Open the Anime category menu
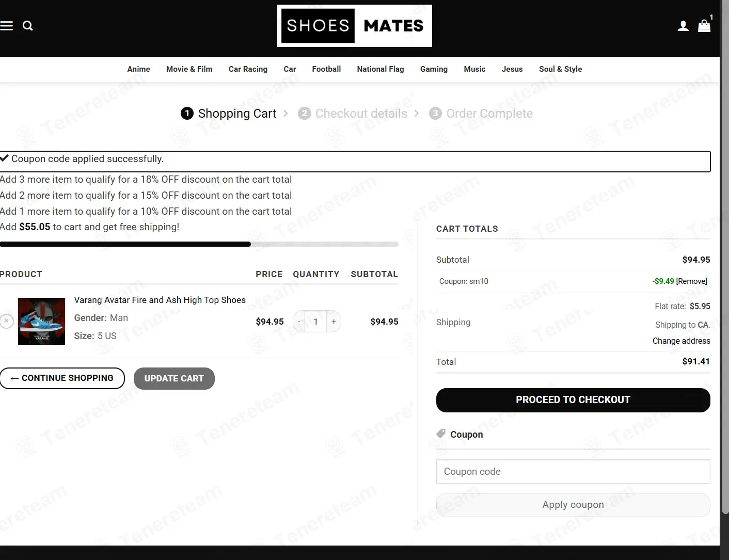Image resolution: width=729 pixels, height=560 pixels. point(138,69)
